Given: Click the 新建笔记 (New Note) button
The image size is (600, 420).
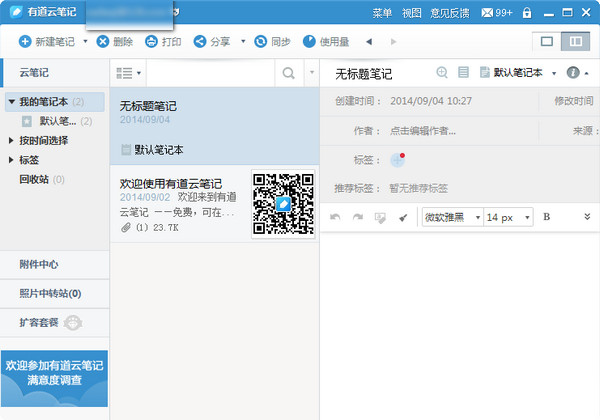Looking at the screenshot, I should pos(48,42).
